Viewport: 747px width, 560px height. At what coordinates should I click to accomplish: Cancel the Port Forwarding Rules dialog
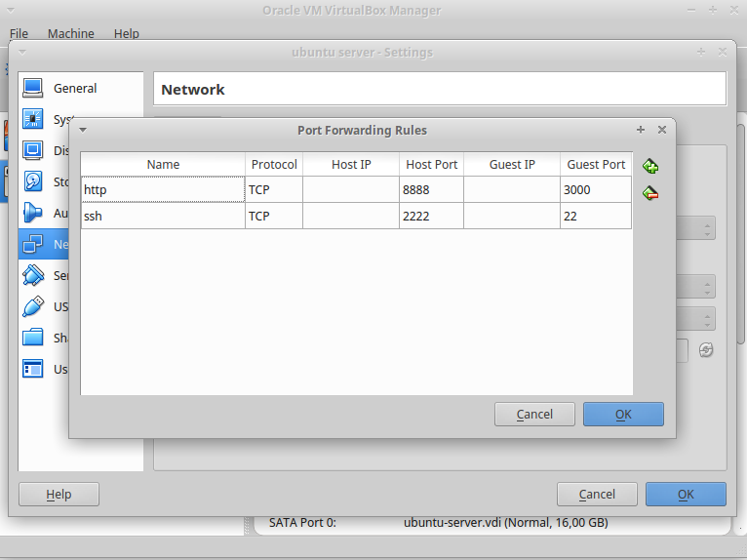[534, 415]
